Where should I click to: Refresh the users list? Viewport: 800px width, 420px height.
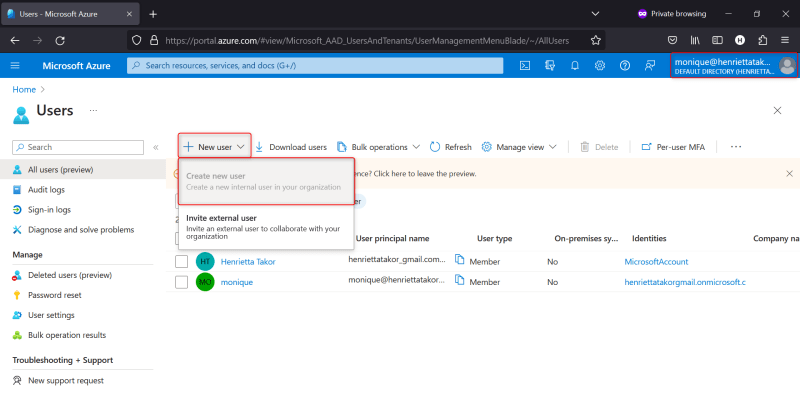tap(451, 147)
